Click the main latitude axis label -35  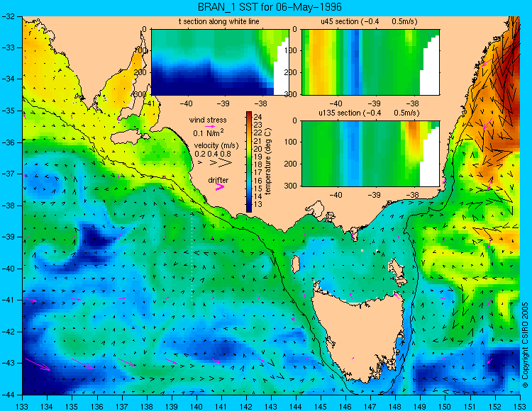click(x=9, y=111)
